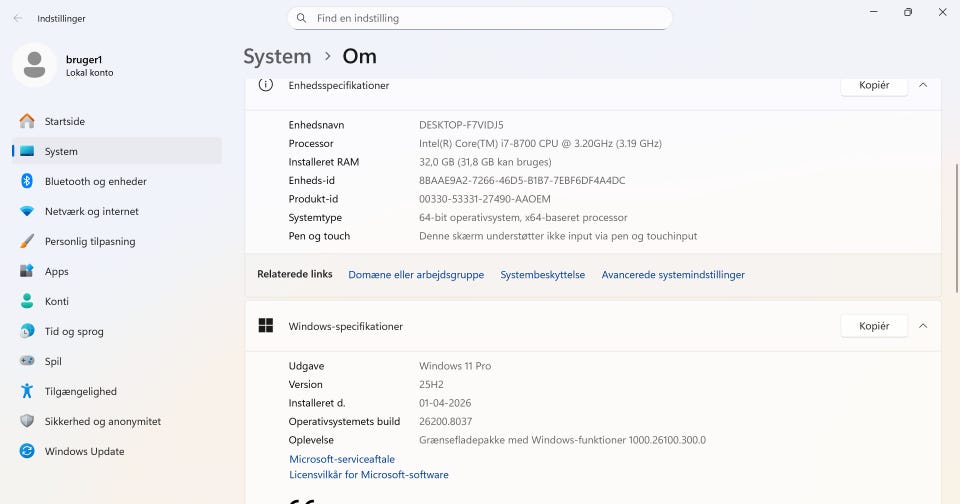
Task: Open Domæne eller arbejdsgruppe link
Action: point(416,274)
